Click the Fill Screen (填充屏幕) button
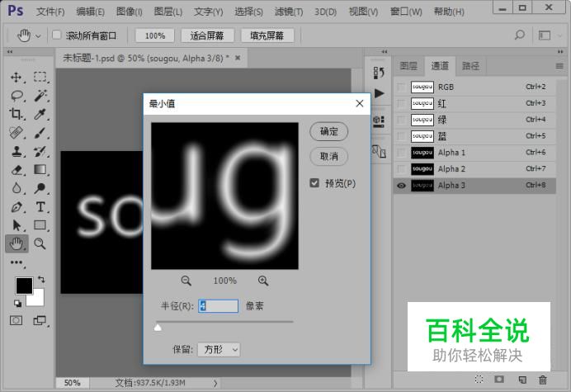This screenshot has height=392, width=571. click(x=267, y=35)
